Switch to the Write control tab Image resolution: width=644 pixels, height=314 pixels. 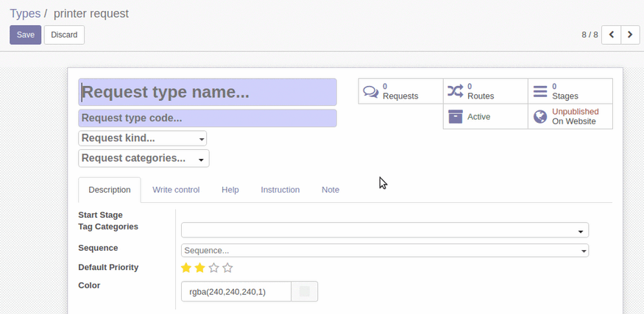coord(176,190)
